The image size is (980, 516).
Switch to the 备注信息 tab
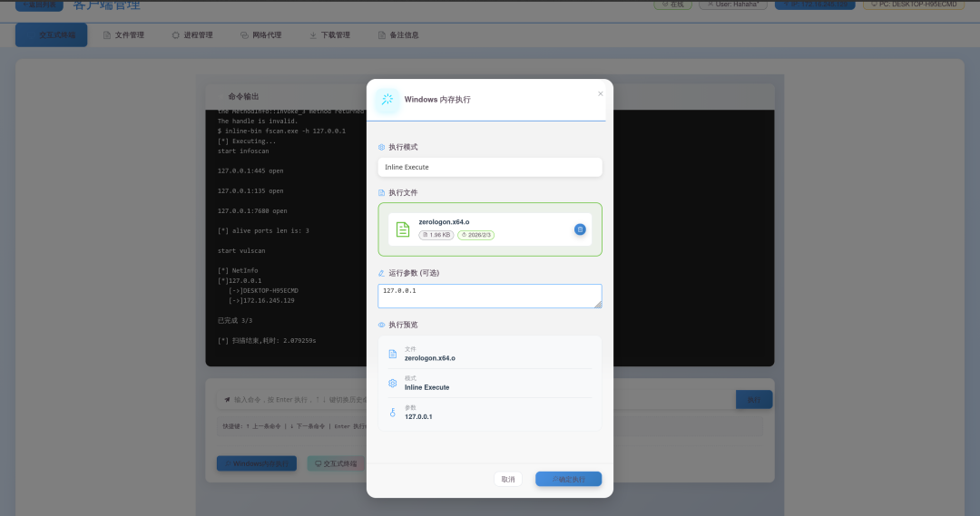click(x=398, y=35)
